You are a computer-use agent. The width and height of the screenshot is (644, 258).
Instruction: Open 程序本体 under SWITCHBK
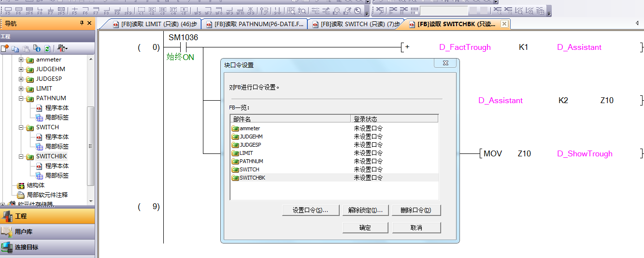pyautogui.click(x=57, y=166)
